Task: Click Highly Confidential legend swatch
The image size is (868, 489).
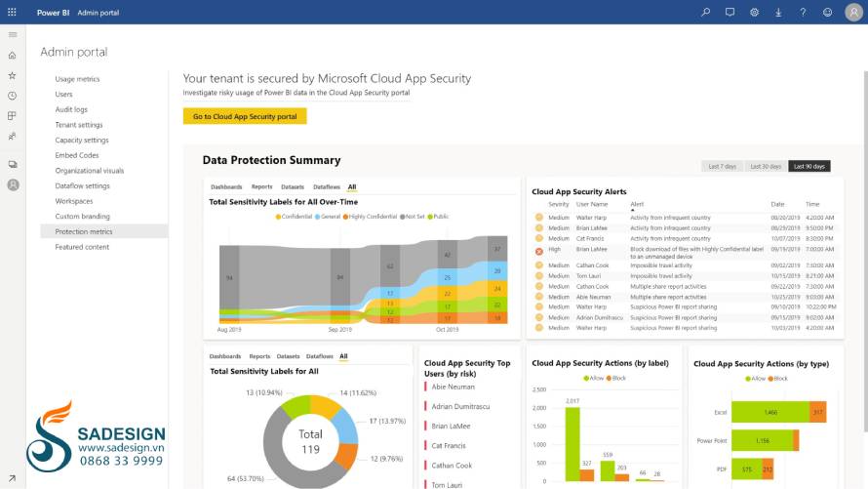Action: (345, 217)
